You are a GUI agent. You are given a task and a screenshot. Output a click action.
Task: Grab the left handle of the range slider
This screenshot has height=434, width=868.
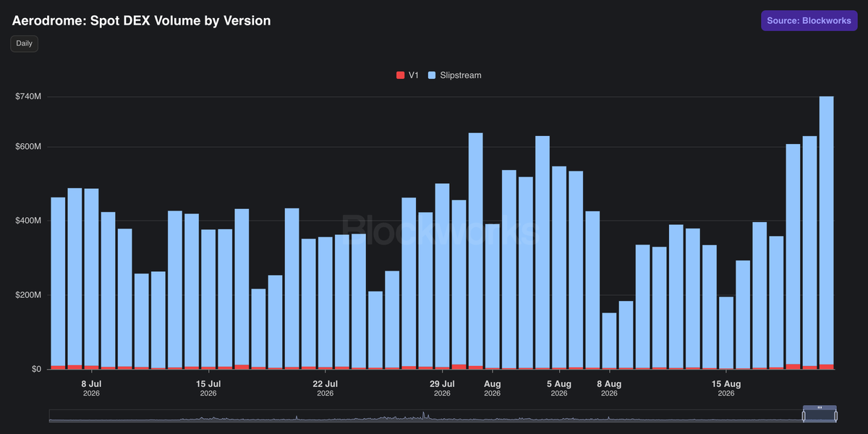point(804,416)
